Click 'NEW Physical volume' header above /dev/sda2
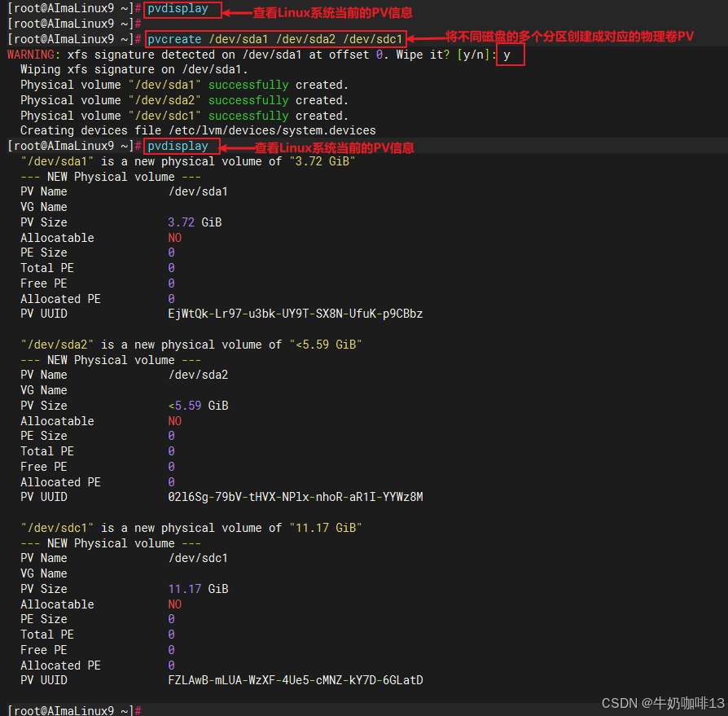The image size is (728, 716). tap(111, 360)
